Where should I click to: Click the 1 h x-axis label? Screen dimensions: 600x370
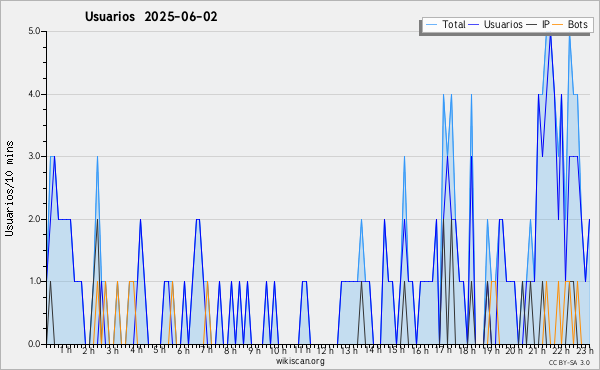(x=65, y=350)
